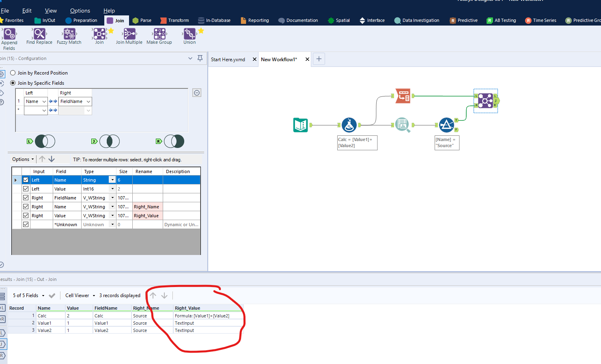Select the Join by Record Position radio button

[13, 73]
